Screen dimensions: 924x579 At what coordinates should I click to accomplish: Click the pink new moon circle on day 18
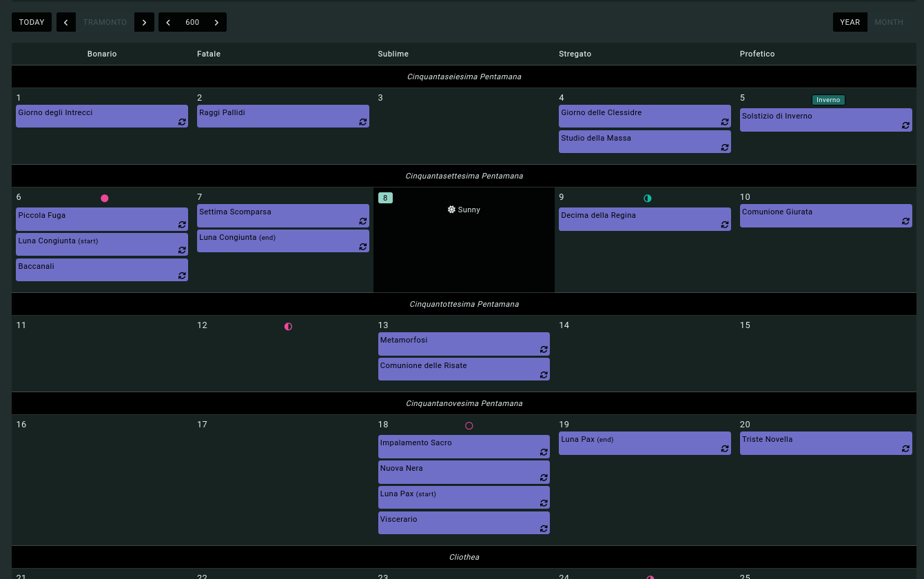click(469, 426)
